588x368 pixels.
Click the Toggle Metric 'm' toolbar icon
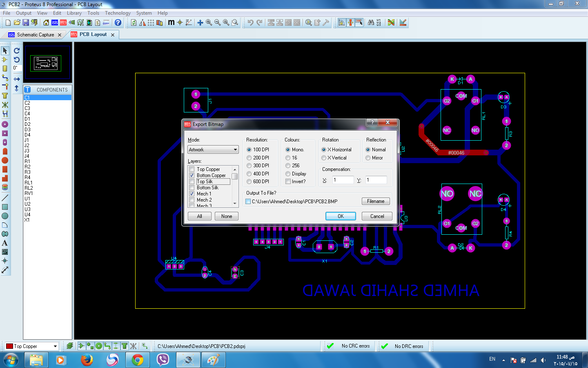pos(171,22)
